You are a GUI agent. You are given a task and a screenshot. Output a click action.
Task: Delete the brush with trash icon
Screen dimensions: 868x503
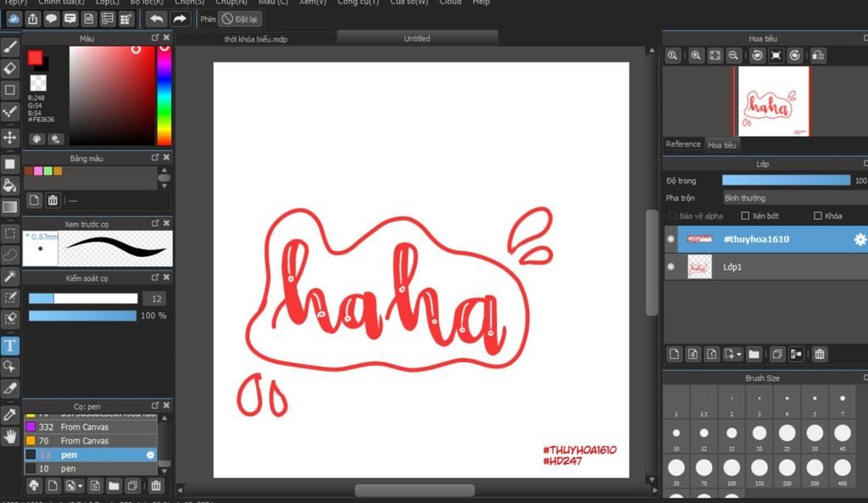click(x=156, y=486)
